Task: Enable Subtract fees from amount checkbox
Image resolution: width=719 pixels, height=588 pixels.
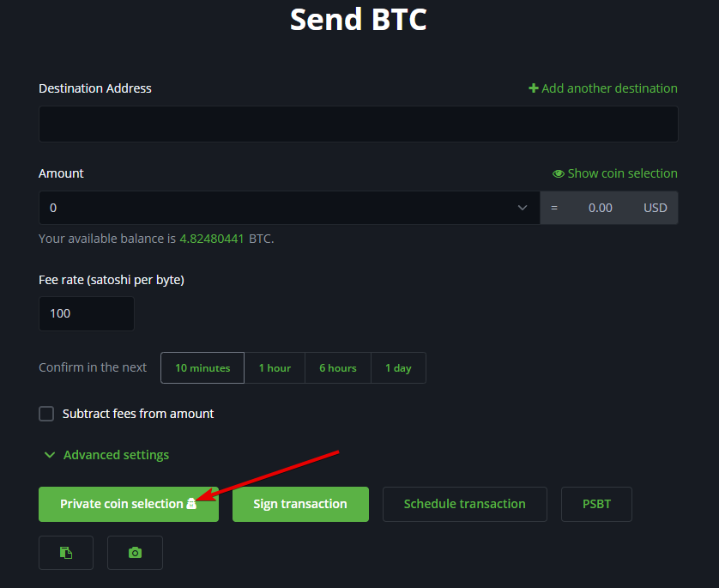Action: (46, 414)
